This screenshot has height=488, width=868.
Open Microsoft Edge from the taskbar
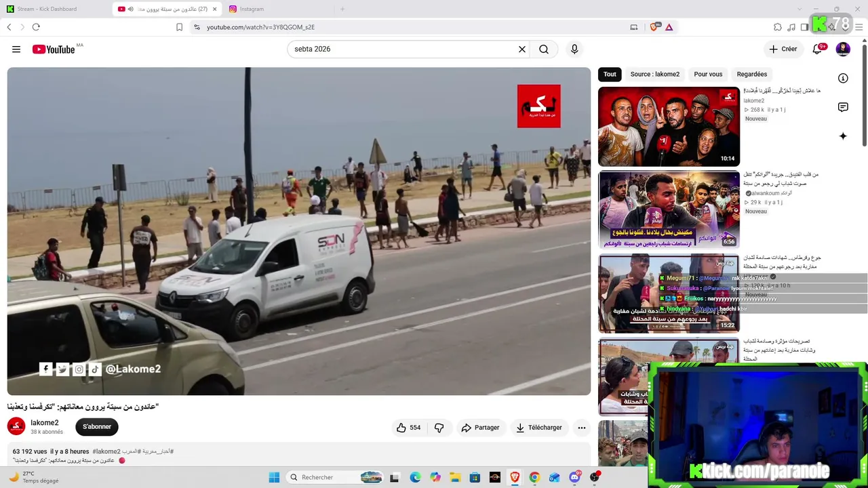click(415, 477)
